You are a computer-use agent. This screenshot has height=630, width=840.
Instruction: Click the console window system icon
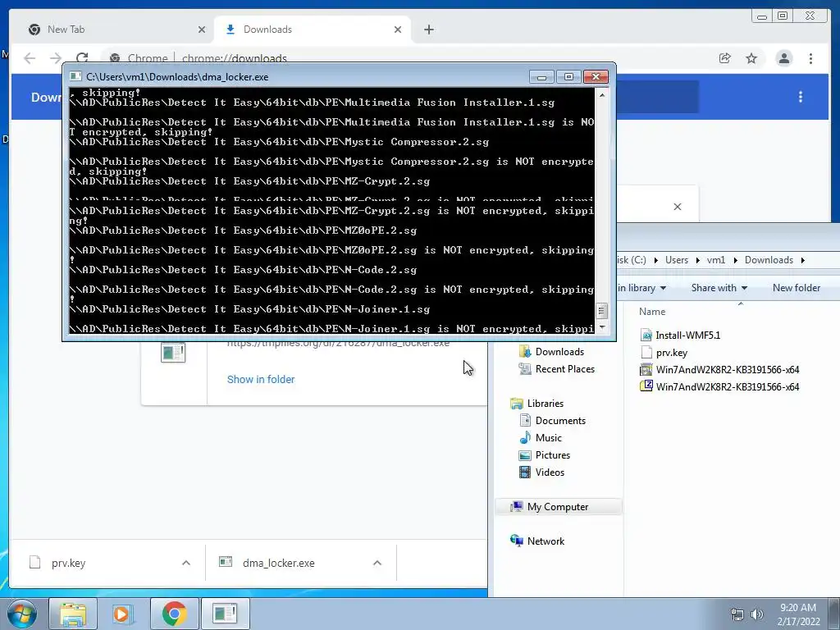pos(75,76)
